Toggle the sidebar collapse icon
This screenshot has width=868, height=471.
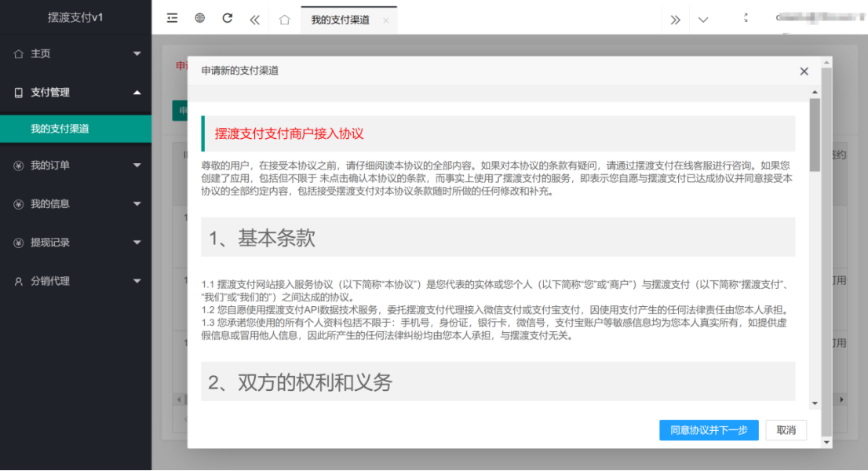pyautogui.click(x=172, y=18)
